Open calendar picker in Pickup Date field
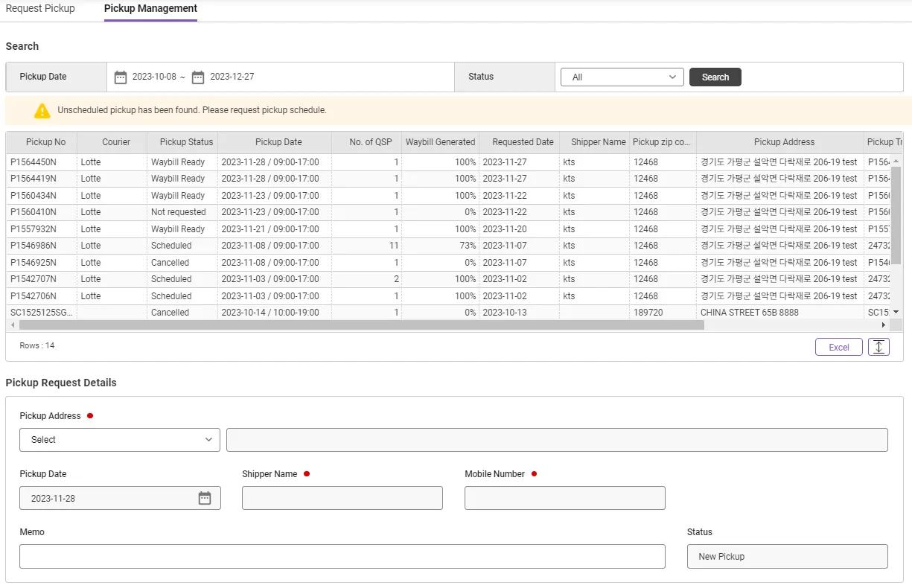Viewport: 912px width, 588px height. 205,498
